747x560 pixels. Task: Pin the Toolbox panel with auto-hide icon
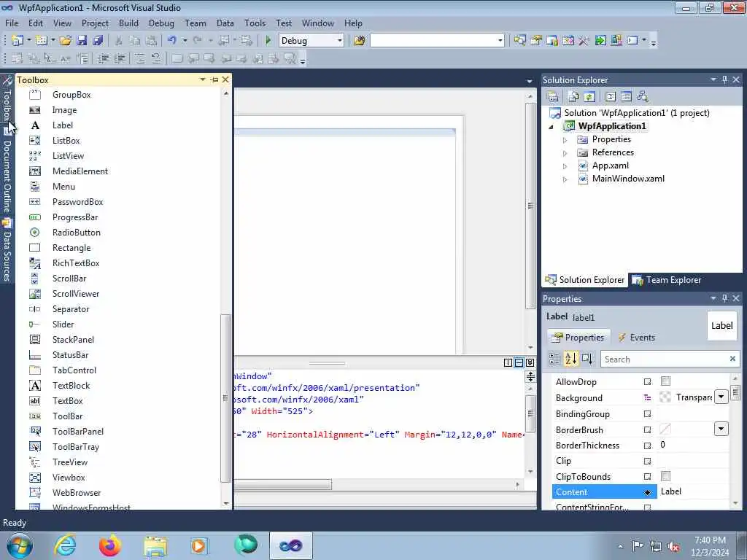(214, 79)
